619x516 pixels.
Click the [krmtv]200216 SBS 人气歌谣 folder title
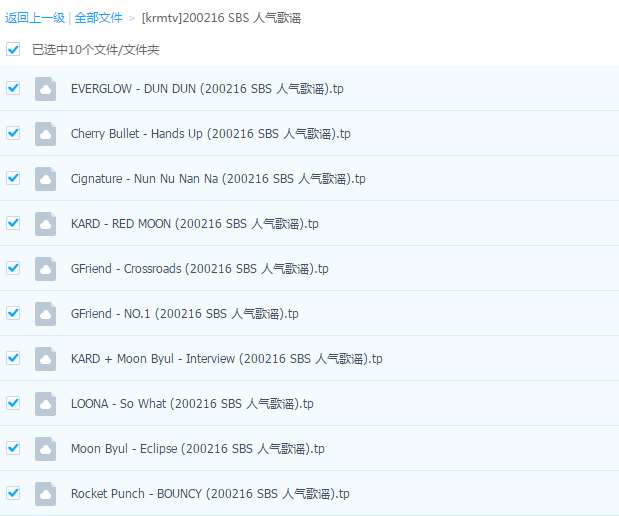(x=221, y=18)
